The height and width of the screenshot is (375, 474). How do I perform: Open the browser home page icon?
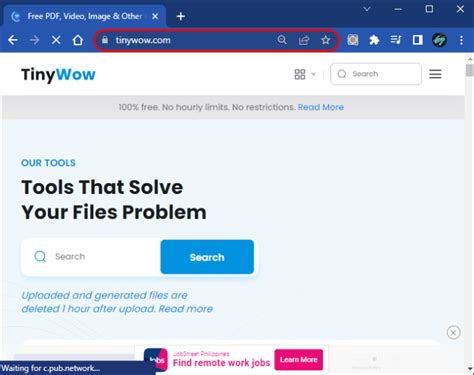tap(78, 40)
